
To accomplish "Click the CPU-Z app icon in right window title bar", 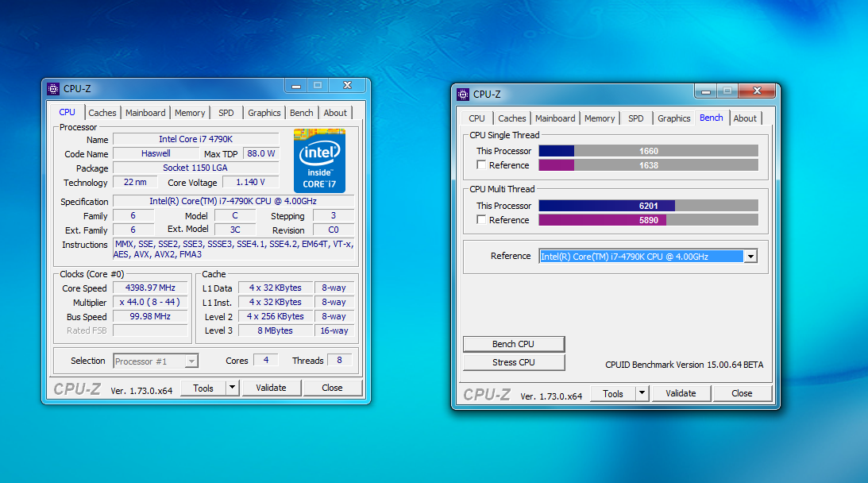I will point(463,95).
